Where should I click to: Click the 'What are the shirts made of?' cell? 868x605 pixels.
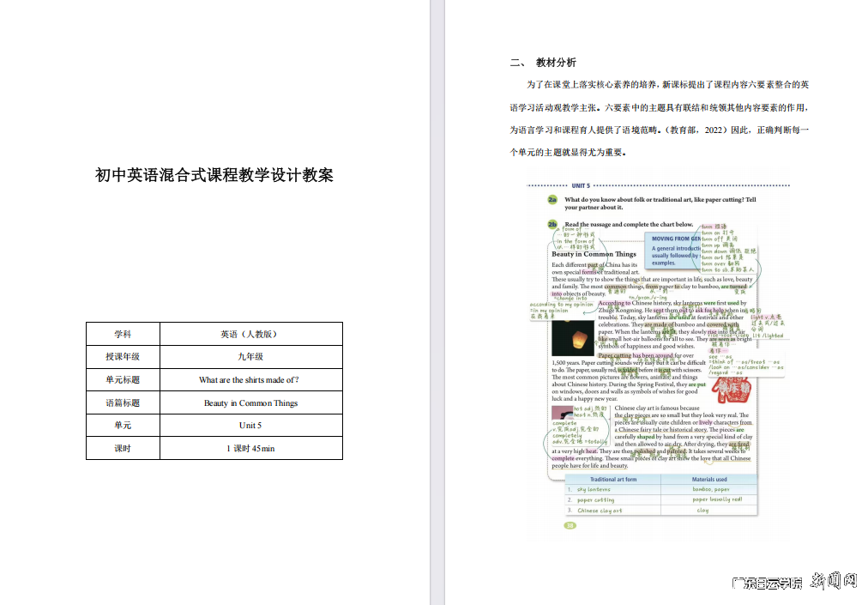pyautogui.click(x=248, y=379)
